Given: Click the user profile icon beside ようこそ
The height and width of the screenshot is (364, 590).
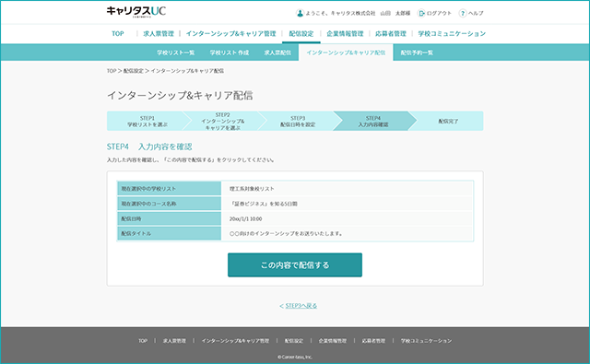Looking at the screenshot, I should pos(300,13).
